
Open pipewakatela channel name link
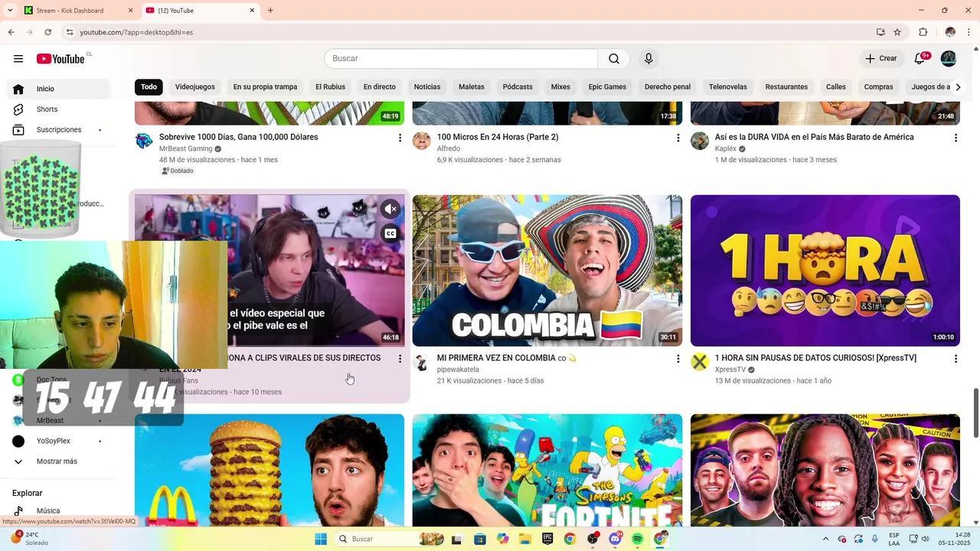point(458,370)
